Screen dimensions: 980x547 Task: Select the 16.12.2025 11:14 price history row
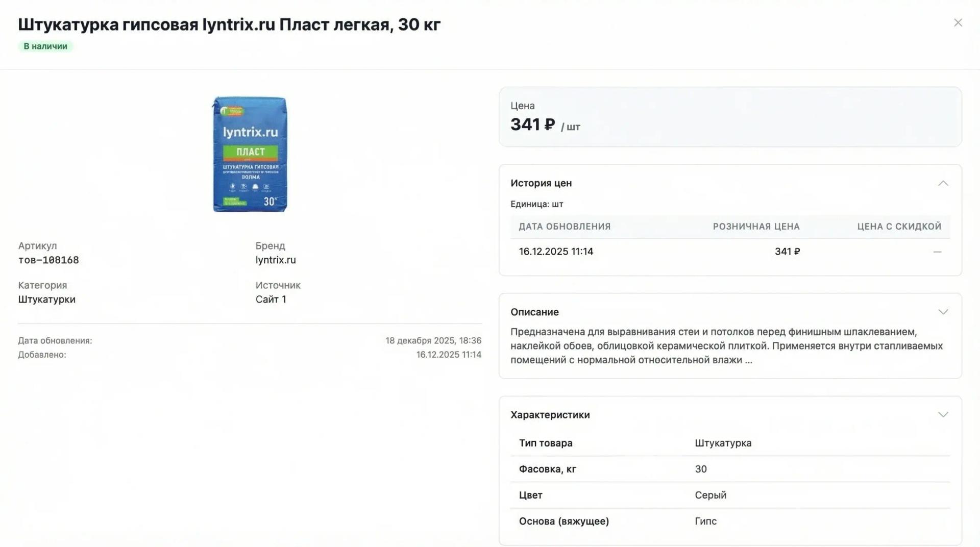click(x=730, y=252)
